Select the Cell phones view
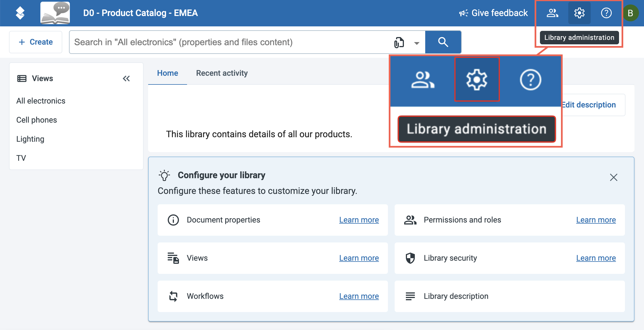 (x=36, y=120)
